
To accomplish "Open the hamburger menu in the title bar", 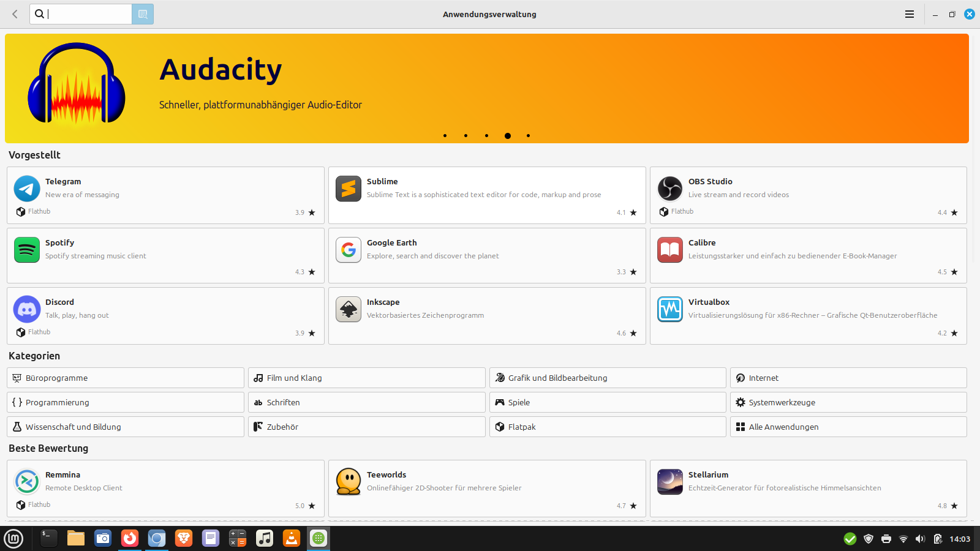I will tap(910, 14).
